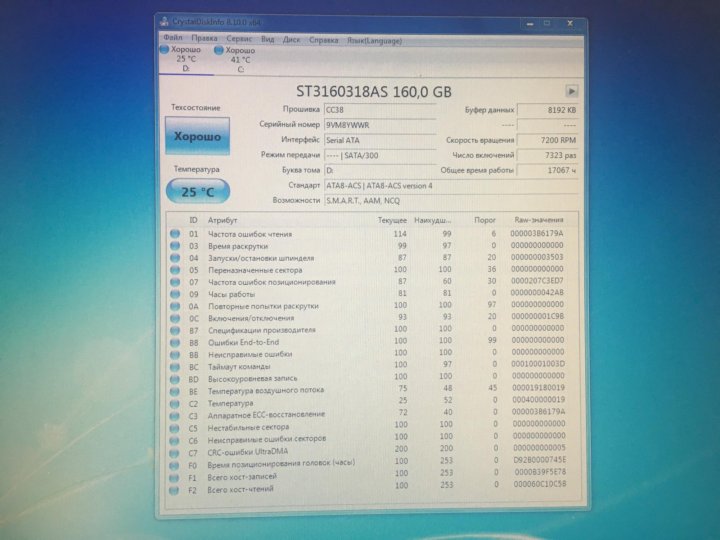The width and height of the screenshot is (720, 540).
Task: Click status icon for attribute 09 Часы работы
Action: coord(175,294)
